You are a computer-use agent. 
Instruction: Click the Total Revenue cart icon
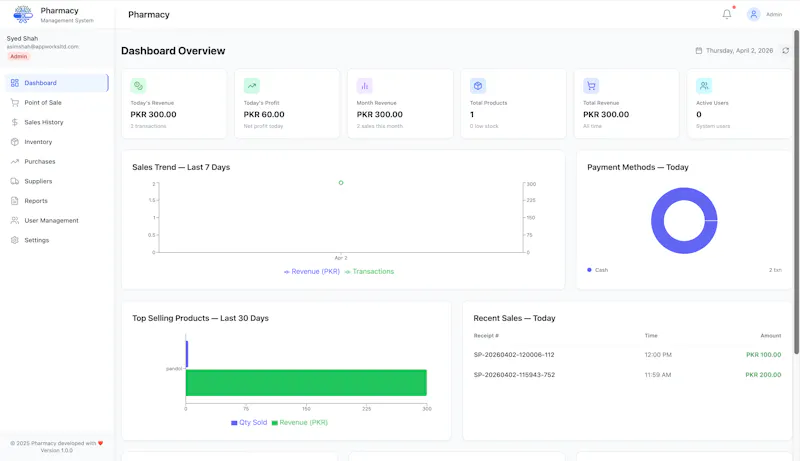(591, 86)
